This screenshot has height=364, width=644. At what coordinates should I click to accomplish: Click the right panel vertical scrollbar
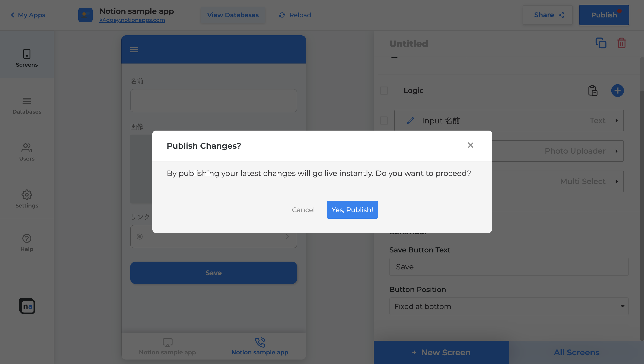click(x=642, y=200)
